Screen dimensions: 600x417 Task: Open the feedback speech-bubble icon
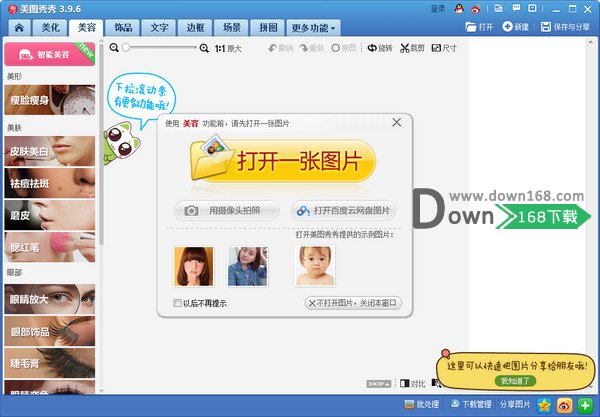[x=516, y=8]
